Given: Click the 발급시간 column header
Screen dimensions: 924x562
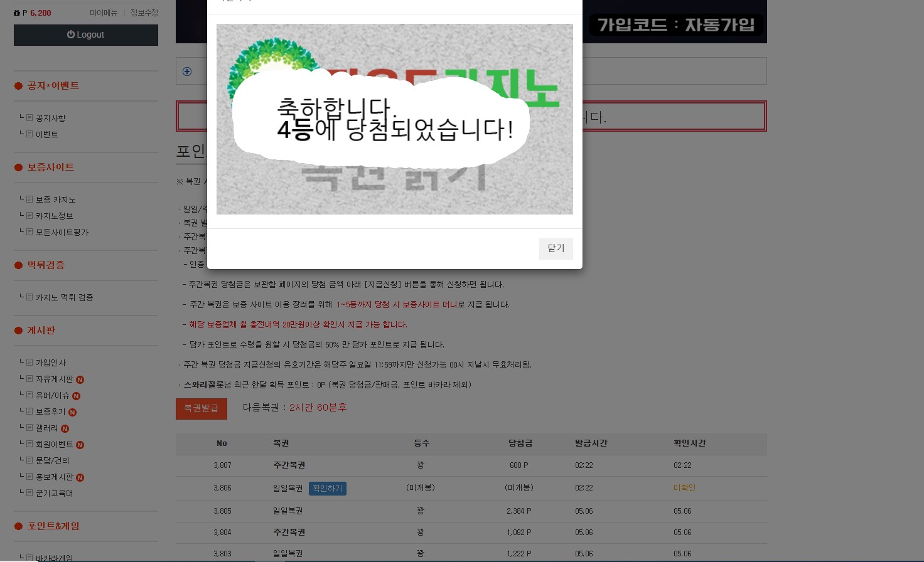Looking at the screenshot, I should click(x=591, y=443).
